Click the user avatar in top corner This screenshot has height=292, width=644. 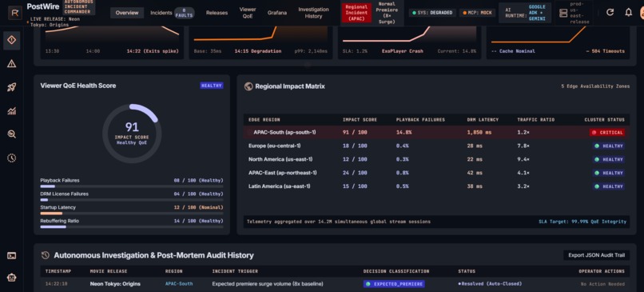pyautogui.click(x=642, y=13)
